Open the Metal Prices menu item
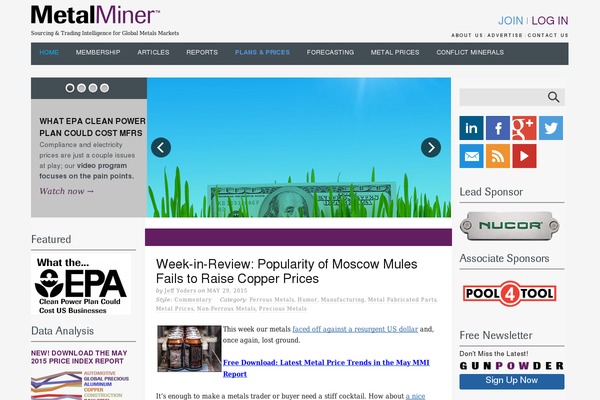600x400 pixels. 395,52
